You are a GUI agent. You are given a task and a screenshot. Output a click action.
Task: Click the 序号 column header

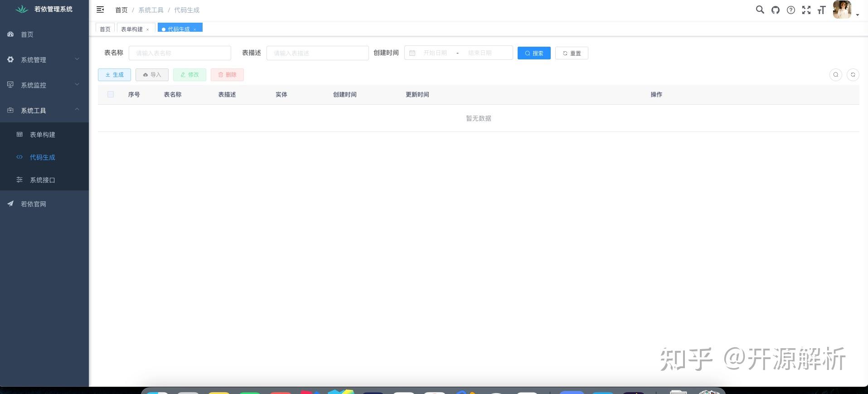pos(134,95)
